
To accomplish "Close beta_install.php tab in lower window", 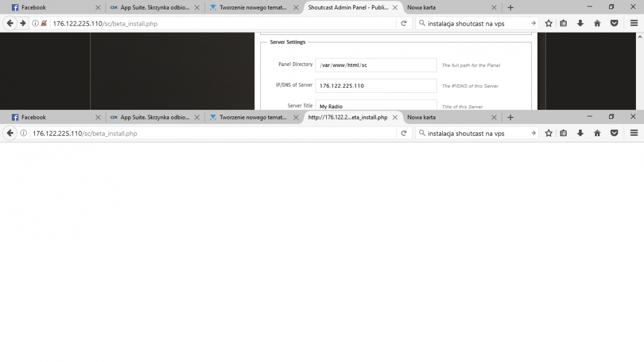I will click(395, 117).
